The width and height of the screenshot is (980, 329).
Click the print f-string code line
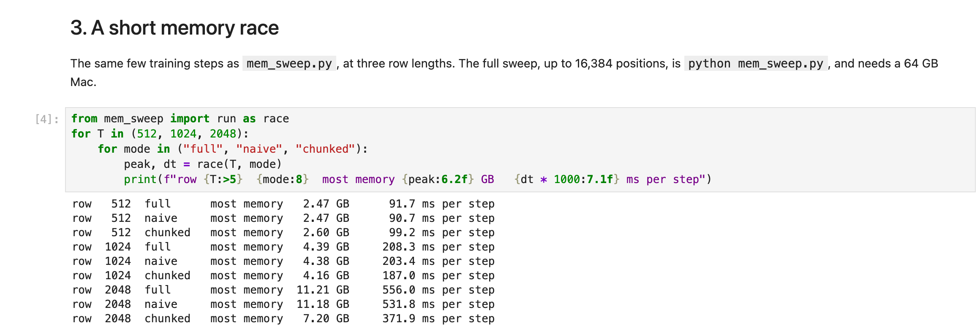[418, 180]
